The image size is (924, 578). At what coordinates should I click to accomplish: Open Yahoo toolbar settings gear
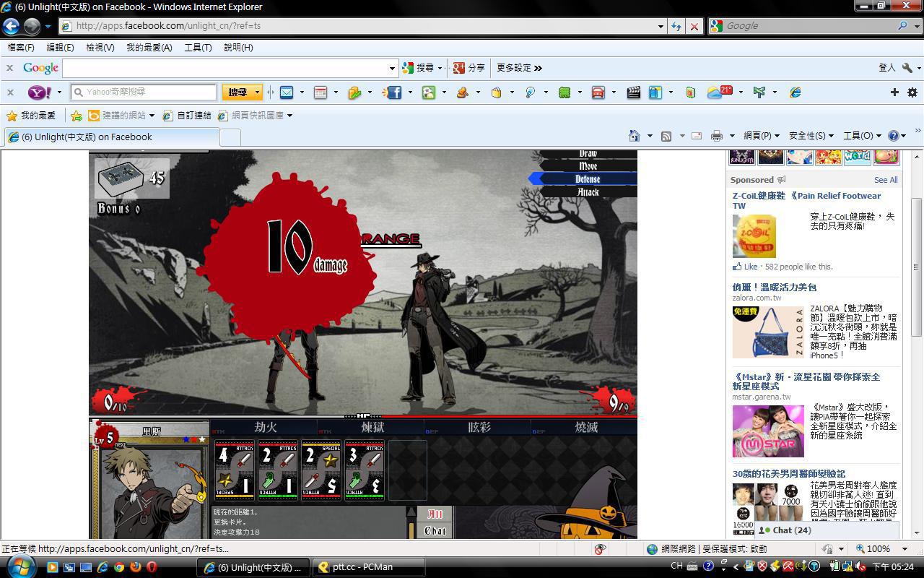[912, 92]
